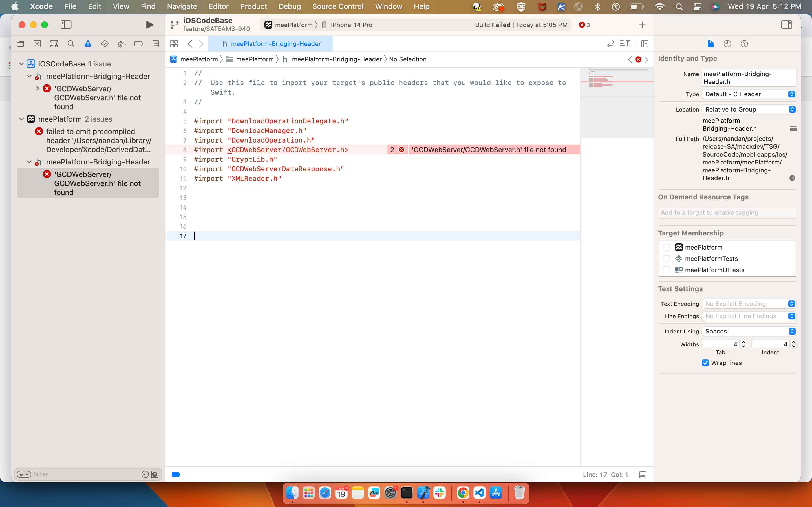This screenshot has height=507, width=812.
Task: Select the Find navigator magnifier icon
Action: click(x=71, y=44)
